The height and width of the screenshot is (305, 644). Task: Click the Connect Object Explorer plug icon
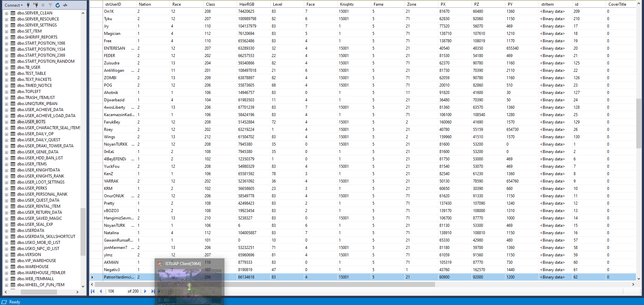tap(28, 5)
